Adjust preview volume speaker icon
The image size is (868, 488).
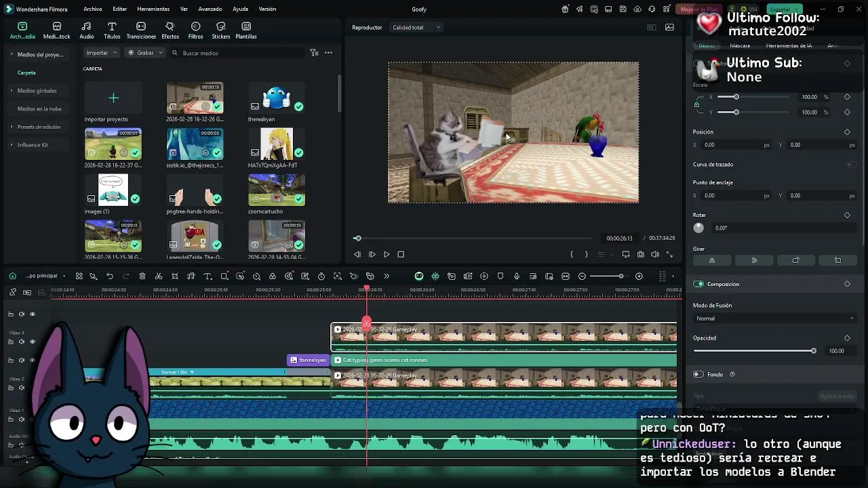655,254
